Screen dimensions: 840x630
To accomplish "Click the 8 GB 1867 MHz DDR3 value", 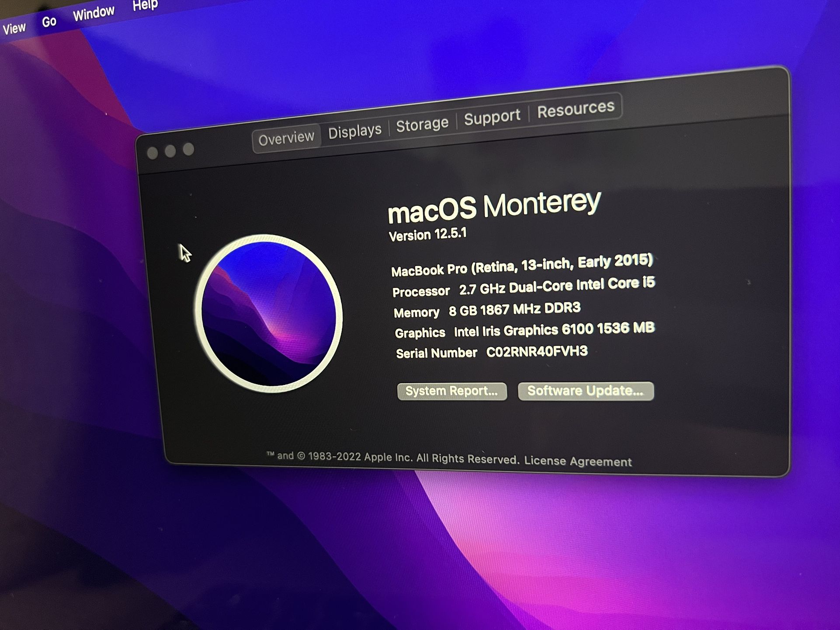I will [514, 310].
